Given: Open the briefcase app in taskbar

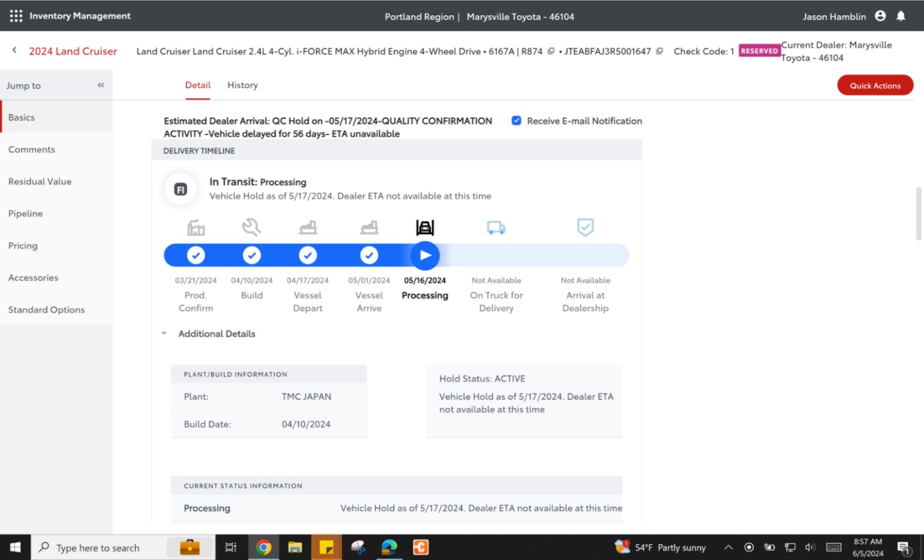Looking at the screenshot, I should (190, 547).
